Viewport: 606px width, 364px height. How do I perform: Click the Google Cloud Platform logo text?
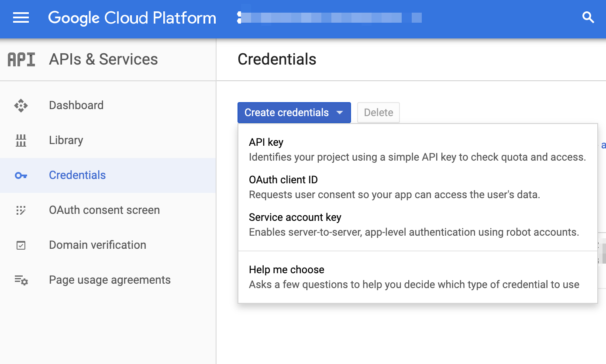(x=132, y=18)
